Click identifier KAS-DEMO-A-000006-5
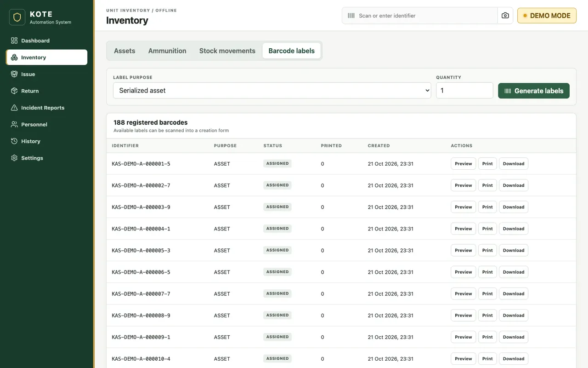Viewport: 588px width, 368px height. pos(141,272)
